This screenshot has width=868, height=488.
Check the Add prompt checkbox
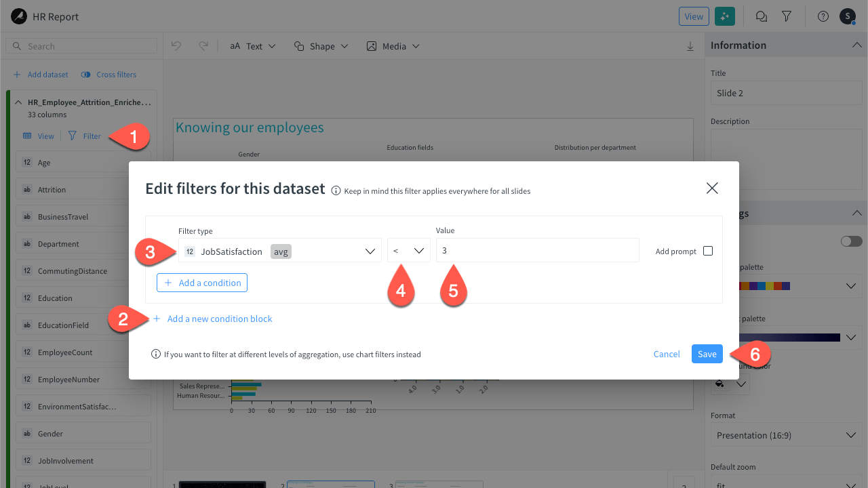click(708, 250)
